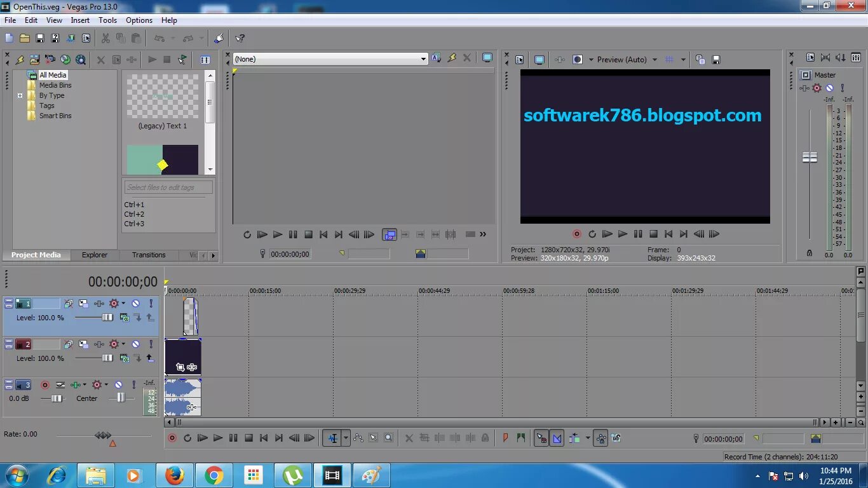Open the (None) plugin chain dropdown
This screenshot has height=488, width=868.
pyautogui.click(x=423, y=58)
